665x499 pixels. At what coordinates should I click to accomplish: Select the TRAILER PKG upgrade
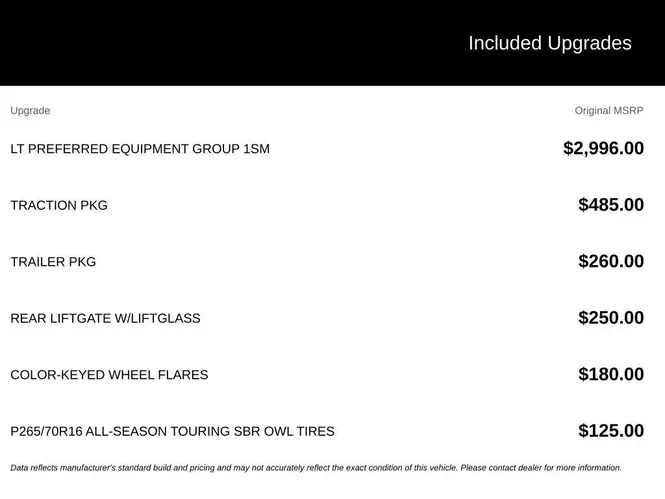coord(53,262)
